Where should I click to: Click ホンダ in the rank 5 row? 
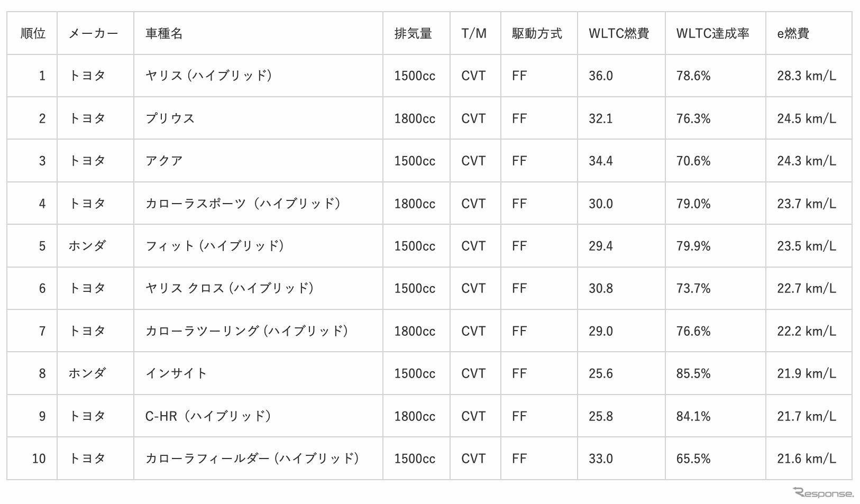pyautogui.click(x=87, y=246)
